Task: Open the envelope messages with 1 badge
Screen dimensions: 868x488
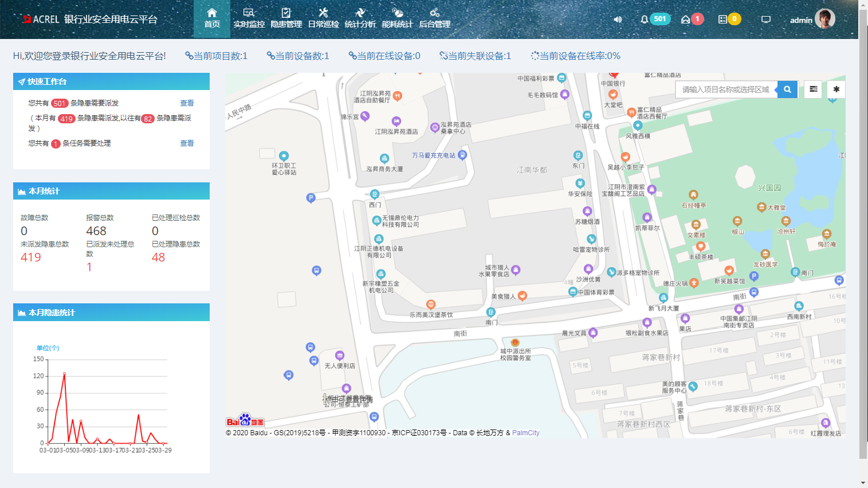Action: (685, 19)
